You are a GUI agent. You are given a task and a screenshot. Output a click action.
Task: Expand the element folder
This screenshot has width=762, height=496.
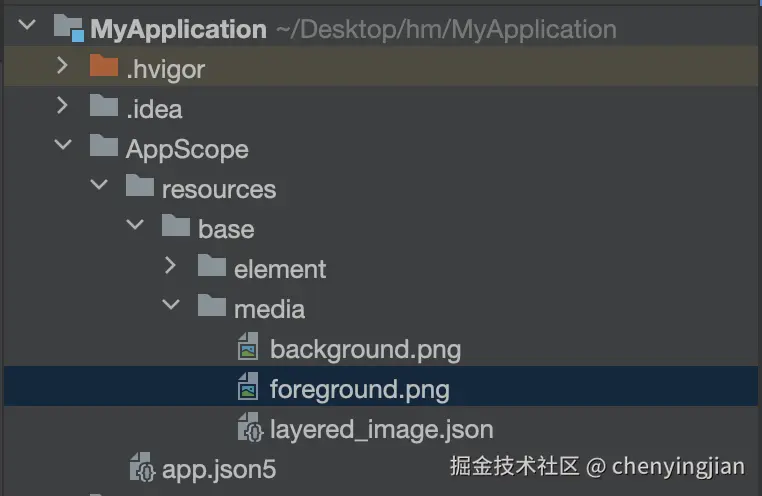[x=171, y=268]
